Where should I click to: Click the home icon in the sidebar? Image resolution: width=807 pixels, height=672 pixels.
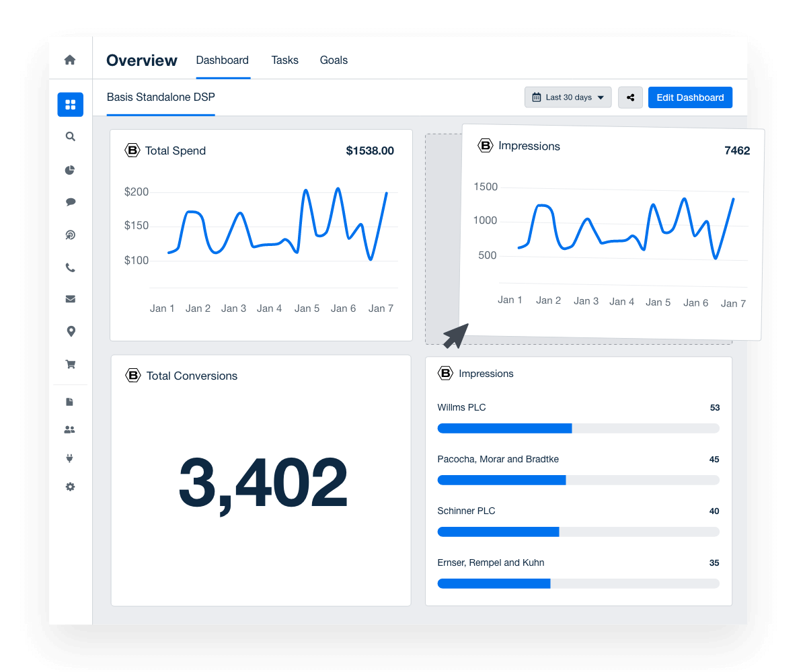pos(70,60)
